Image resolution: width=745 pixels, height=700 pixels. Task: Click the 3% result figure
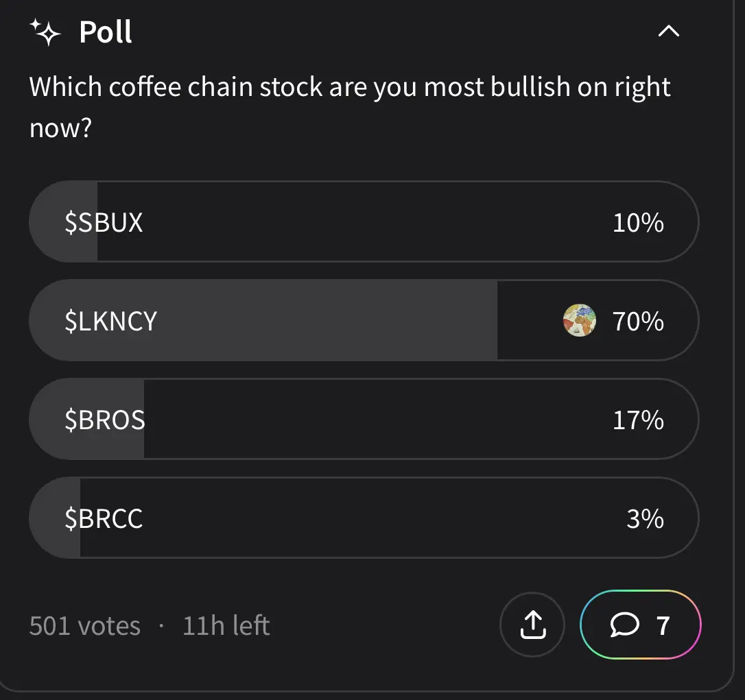[x=645, y=518]
